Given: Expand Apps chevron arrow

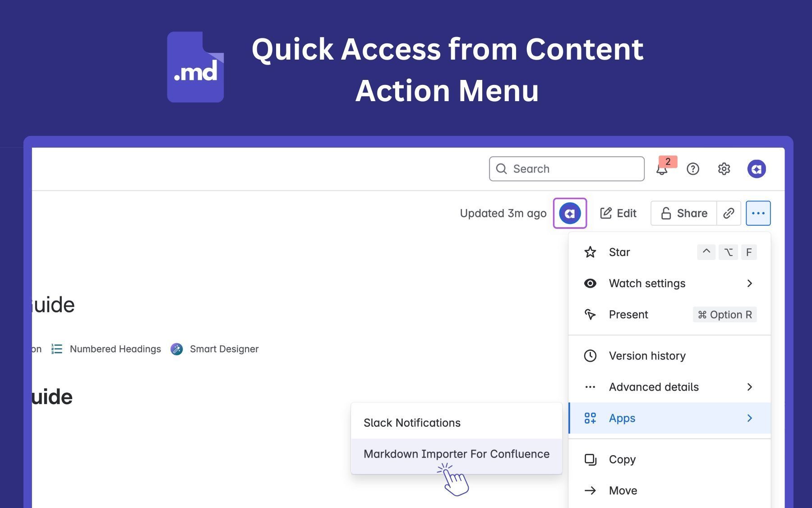Looking at the screenshot, I should click(750, 418).
